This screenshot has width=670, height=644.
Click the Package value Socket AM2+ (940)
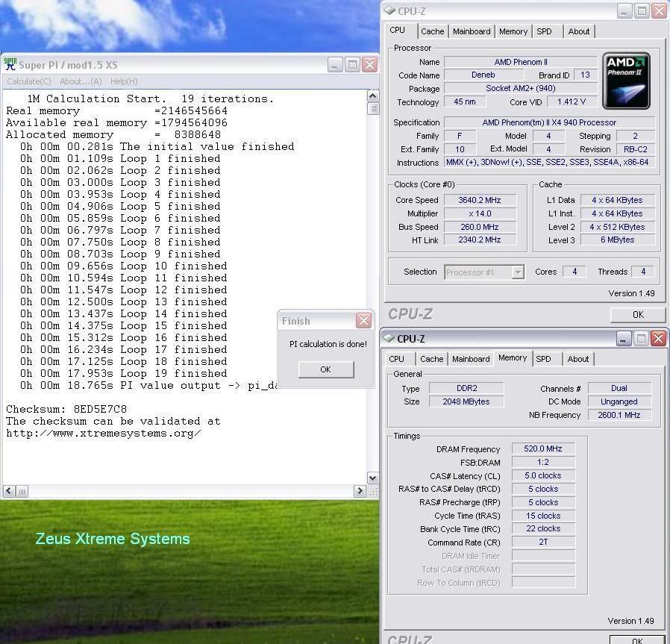521,88
